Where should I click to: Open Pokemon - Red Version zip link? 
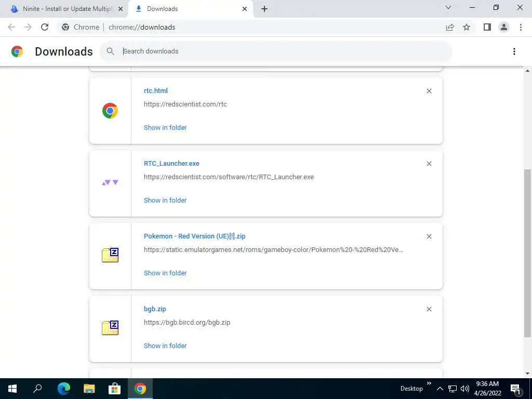click(x=194, y=236)
